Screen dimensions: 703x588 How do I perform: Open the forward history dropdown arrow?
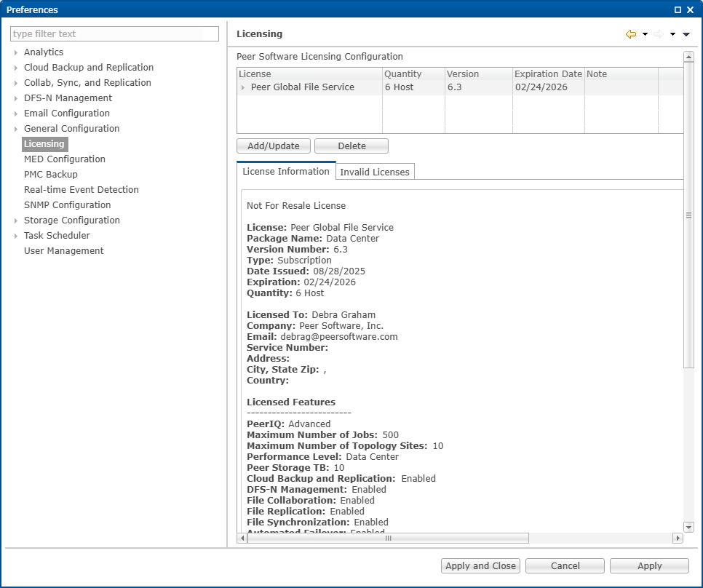coord(672,34)
